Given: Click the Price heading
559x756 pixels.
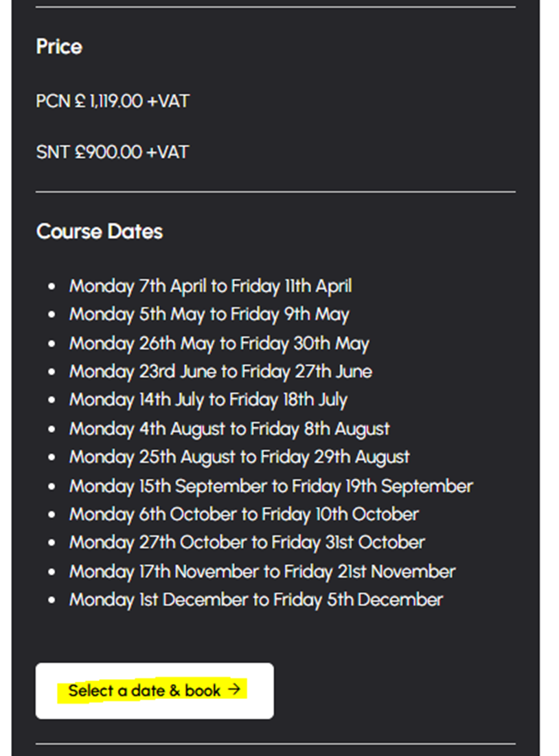Looking at the screenshot, I should [59, 47].
